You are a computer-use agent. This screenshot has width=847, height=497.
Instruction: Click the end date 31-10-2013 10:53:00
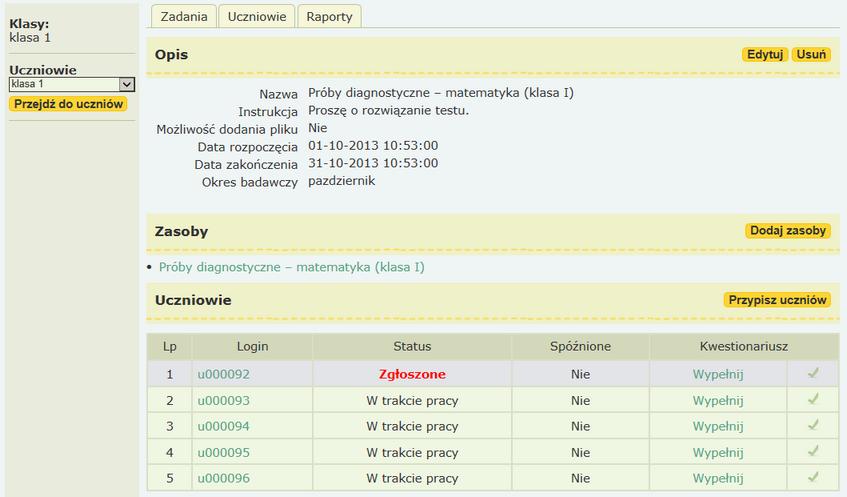[373, 163]
